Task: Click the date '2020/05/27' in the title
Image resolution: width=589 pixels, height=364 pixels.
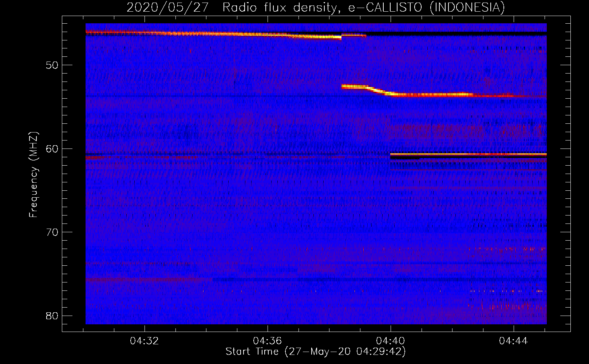Action: pos(167,7)
